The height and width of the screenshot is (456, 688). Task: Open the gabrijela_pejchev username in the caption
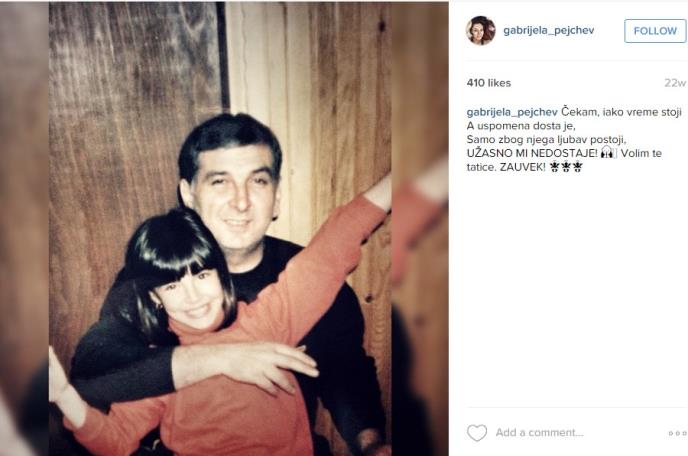point(512,112)
